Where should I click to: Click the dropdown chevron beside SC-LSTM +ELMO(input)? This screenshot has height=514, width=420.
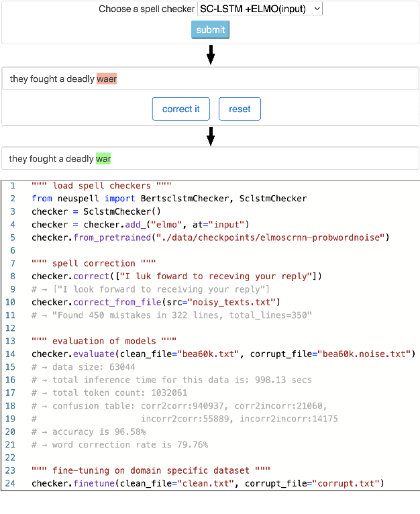(x=317, y=9)
